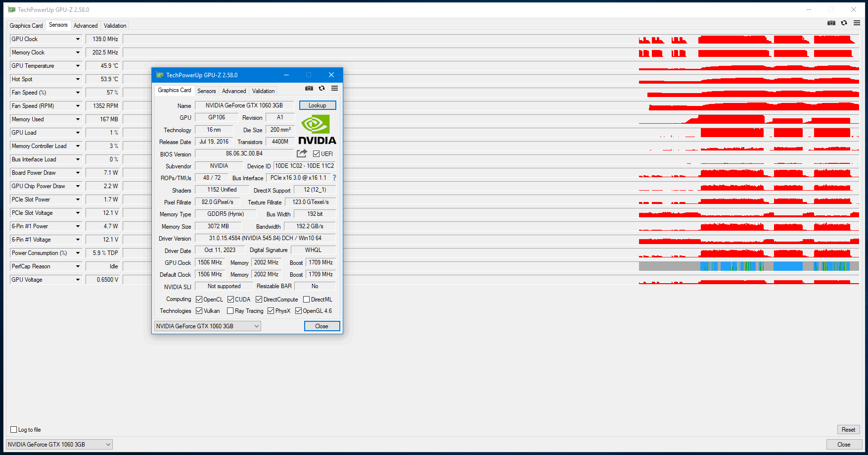
Task: Click the NVIDIA logo image
Action: 317,130
